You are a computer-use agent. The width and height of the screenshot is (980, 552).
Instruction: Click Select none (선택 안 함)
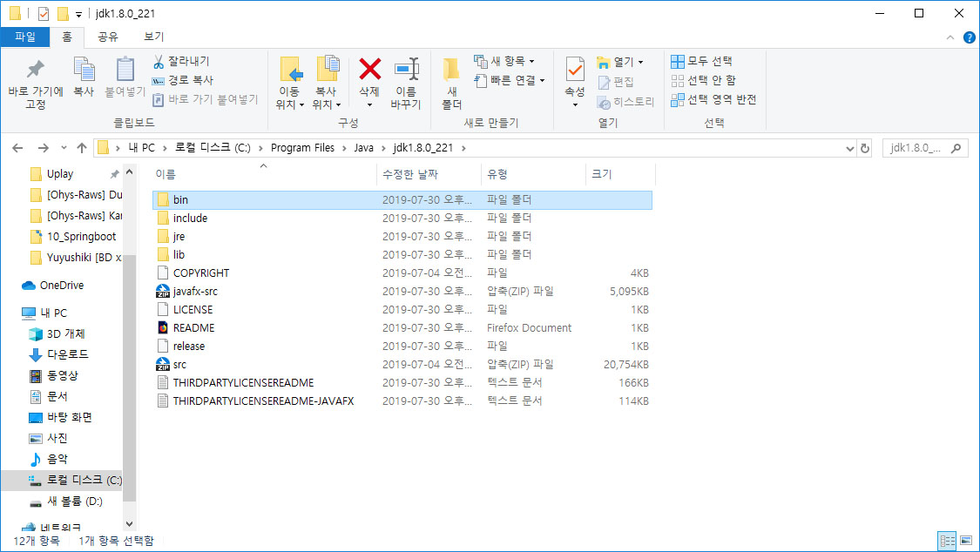tap(704, 80)
